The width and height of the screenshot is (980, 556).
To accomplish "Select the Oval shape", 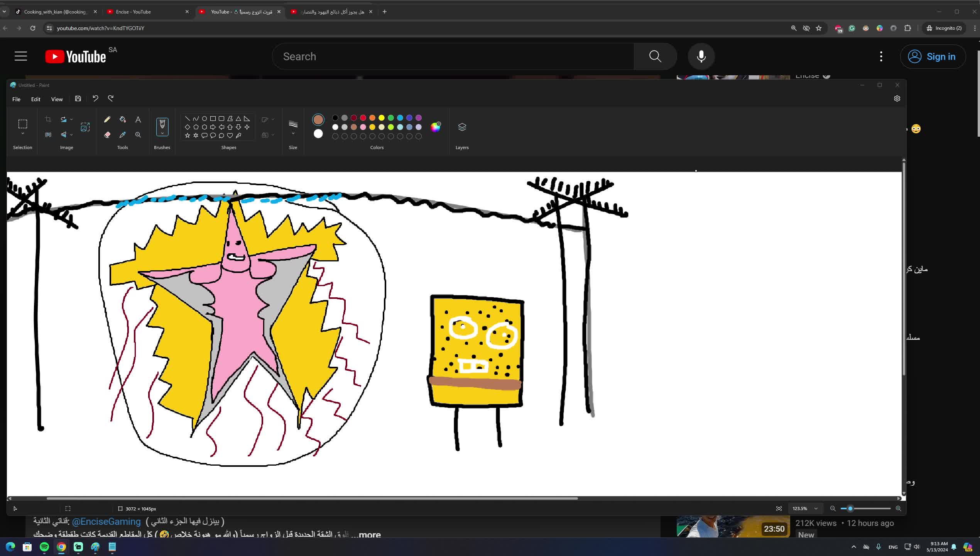I will (x=204, y=119).
